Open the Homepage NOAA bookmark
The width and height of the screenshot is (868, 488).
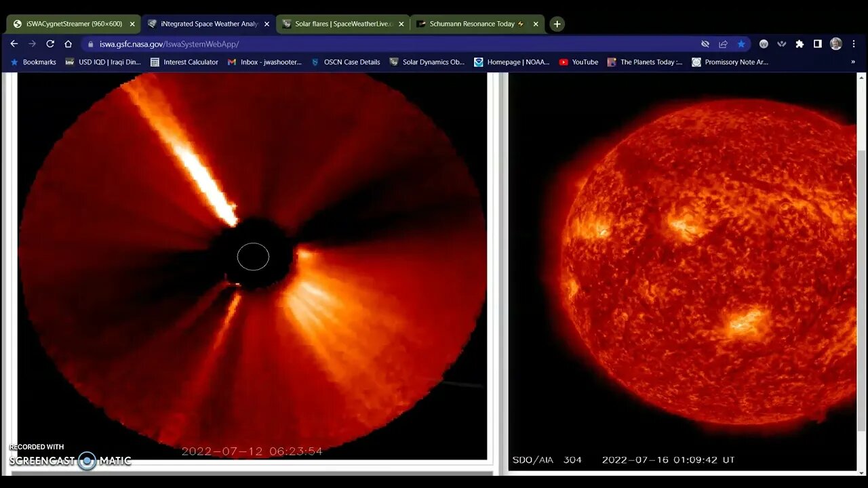click(x=512, y=62)
